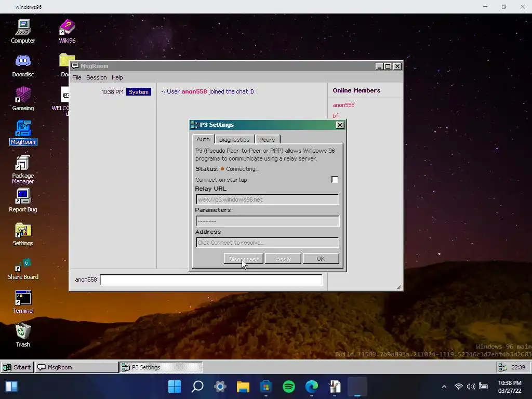Open the File menu in MsgRoom
Screen dimensions: 532x399
(77, 77)
